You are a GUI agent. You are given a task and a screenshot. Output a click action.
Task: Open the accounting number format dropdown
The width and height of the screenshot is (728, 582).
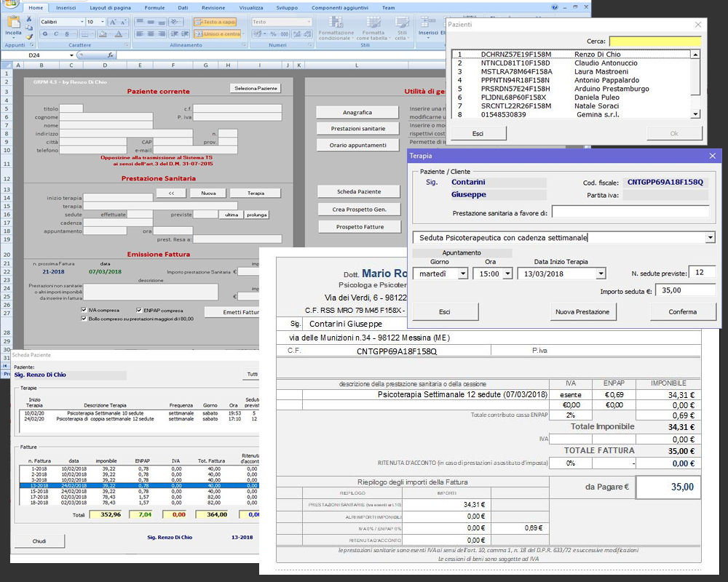pos(265,34)
